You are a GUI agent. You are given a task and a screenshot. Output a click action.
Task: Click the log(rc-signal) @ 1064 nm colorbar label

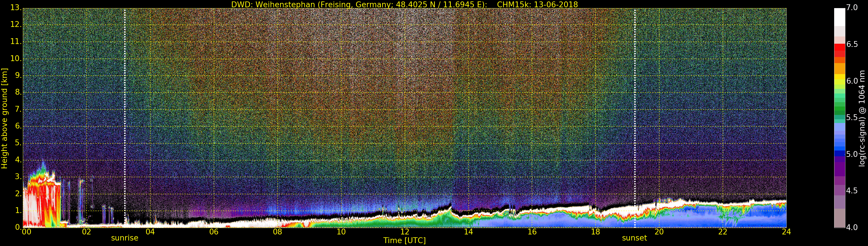pyautogui.click(x=862, y=118)
